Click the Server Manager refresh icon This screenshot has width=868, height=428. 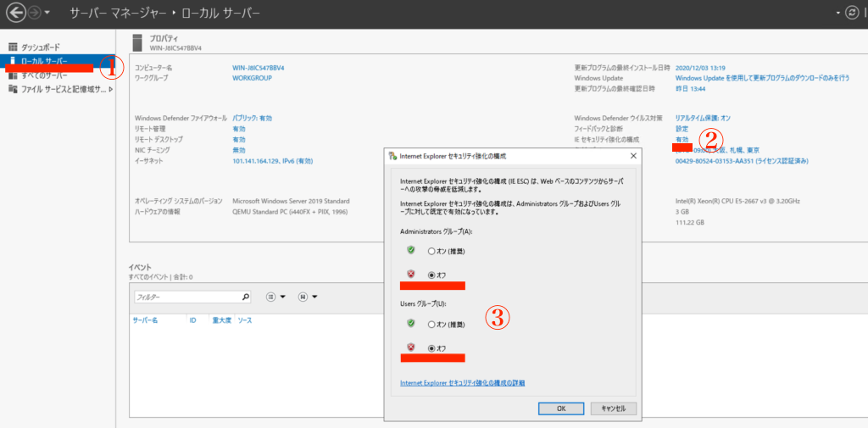coord(851,14)
